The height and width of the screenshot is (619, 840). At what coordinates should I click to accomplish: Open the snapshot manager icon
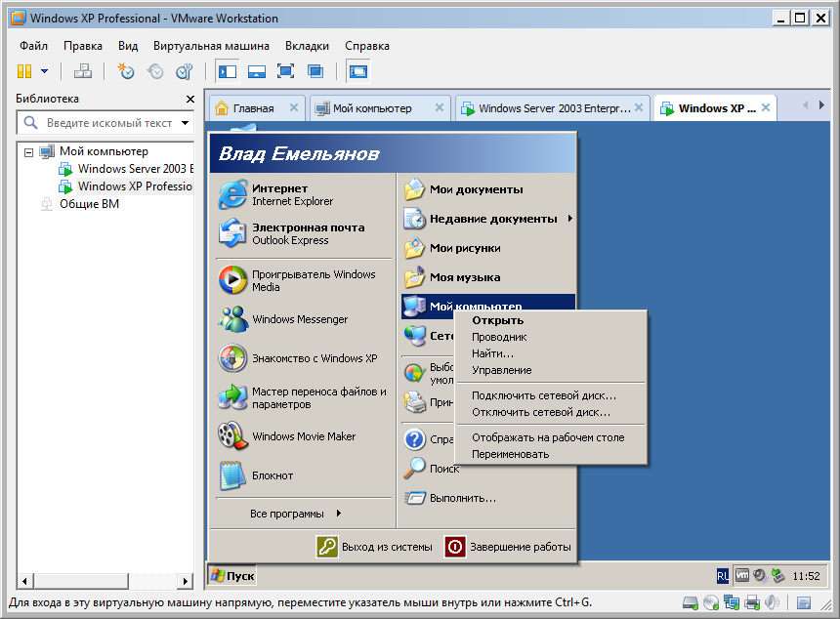[x=185, y=71]
